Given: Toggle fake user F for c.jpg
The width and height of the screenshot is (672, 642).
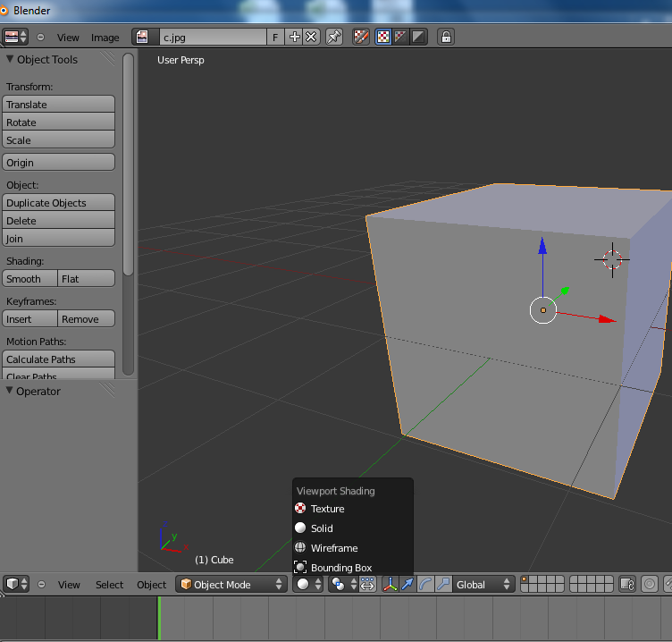Looking at the screenshot, I should (x=274, y=37).
